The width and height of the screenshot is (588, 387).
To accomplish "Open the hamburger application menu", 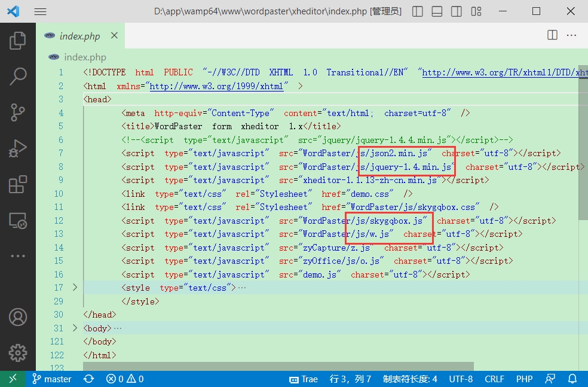I will click(x=40, y=11).
